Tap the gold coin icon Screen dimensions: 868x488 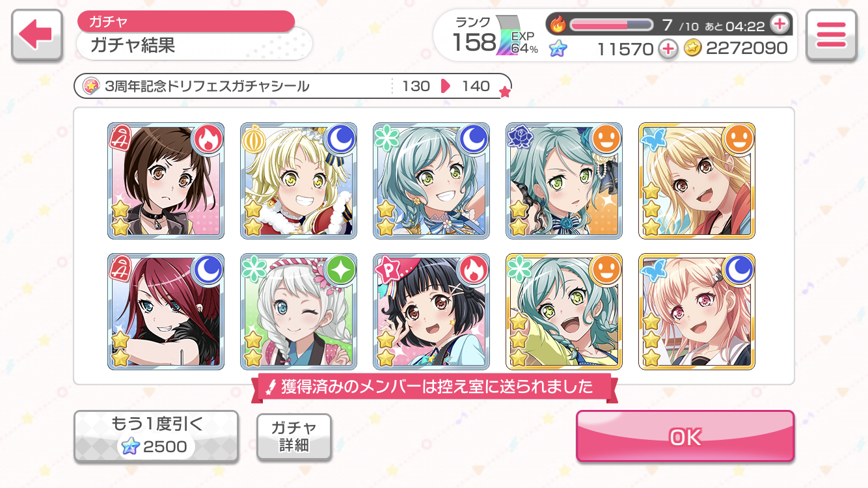(x=693, y=48)
